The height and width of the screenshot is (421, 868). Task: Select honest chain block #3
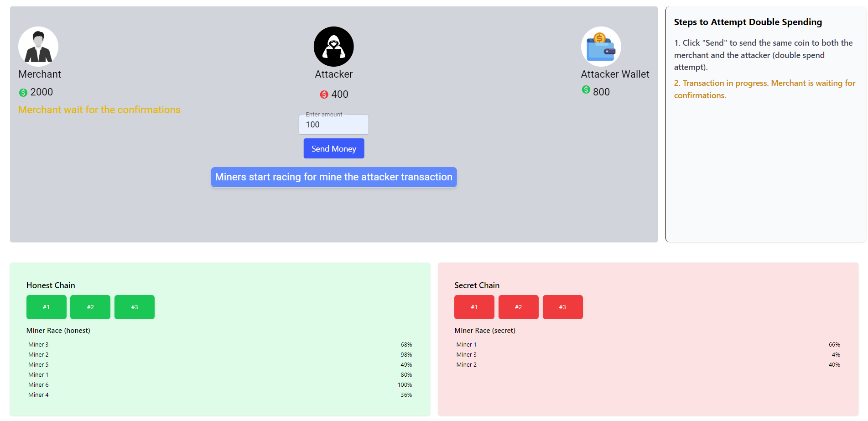coord(135,307)
